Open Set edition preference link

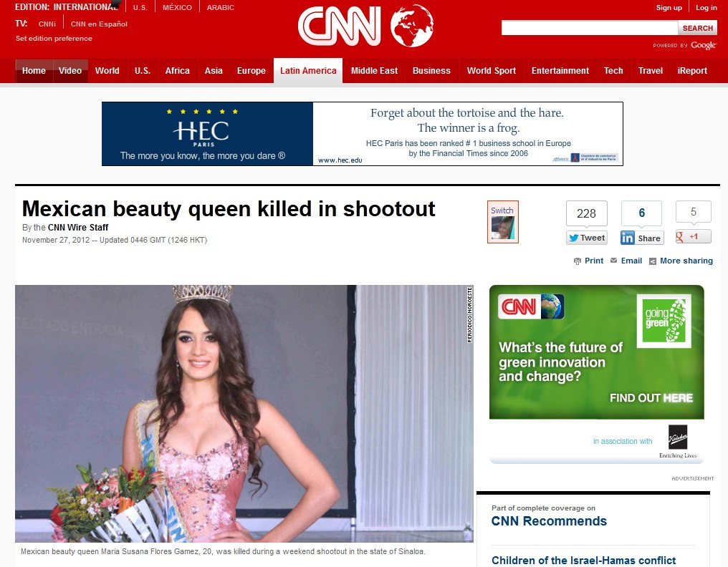point(54,39)
